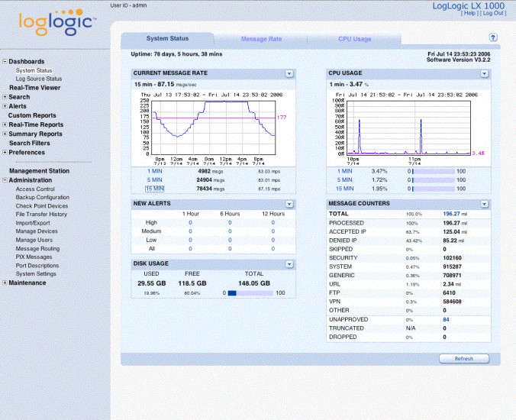Viewport: 516px width, 420px height.
Task: Open CPU Usage panel dropdown arrow
Action: pos(485,73)
